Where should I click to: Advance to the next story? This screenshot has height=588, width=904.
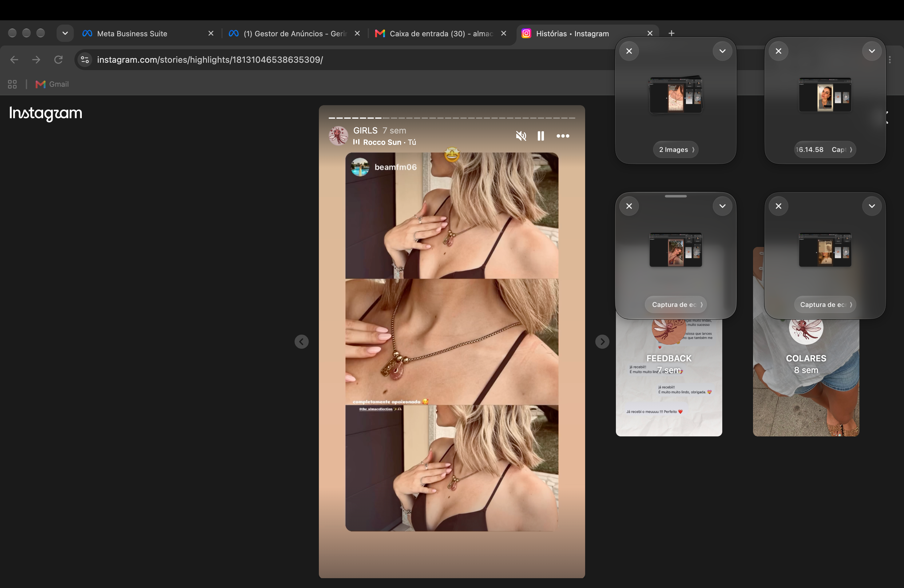pyautogui.click(x=602, y=341)
